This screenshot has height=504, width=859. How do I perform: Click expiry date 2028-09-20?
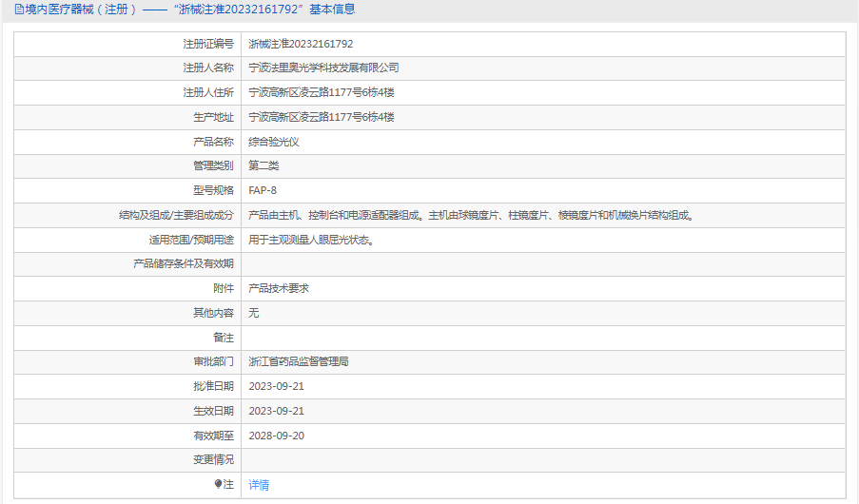coord(276,436)
